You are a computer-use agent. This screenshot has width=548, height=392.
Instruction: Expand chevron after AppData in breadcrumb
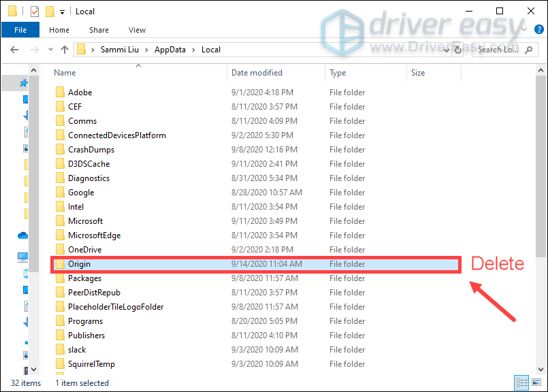(194, 50)
